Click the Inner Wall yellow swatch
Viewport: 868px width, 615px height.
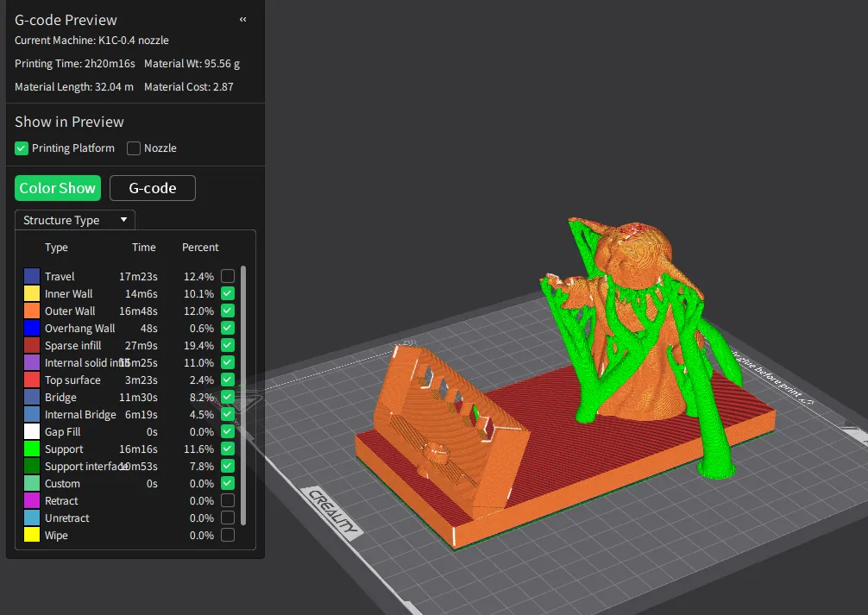click(32, 293)
